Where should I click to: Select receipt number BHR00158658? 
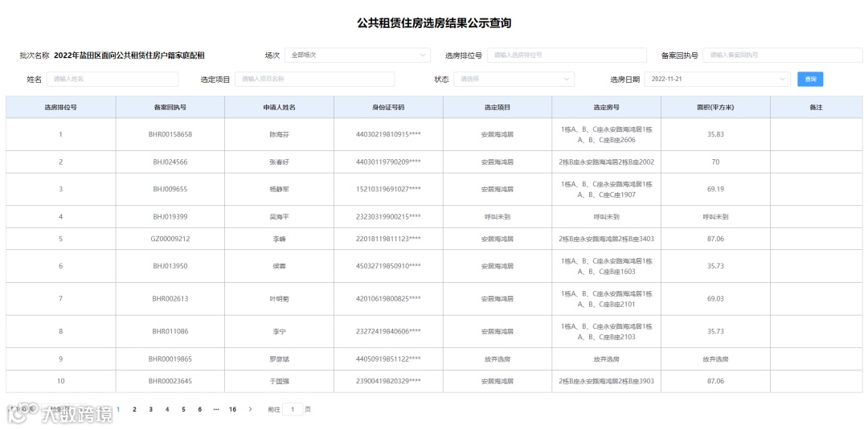coord(170,134)
